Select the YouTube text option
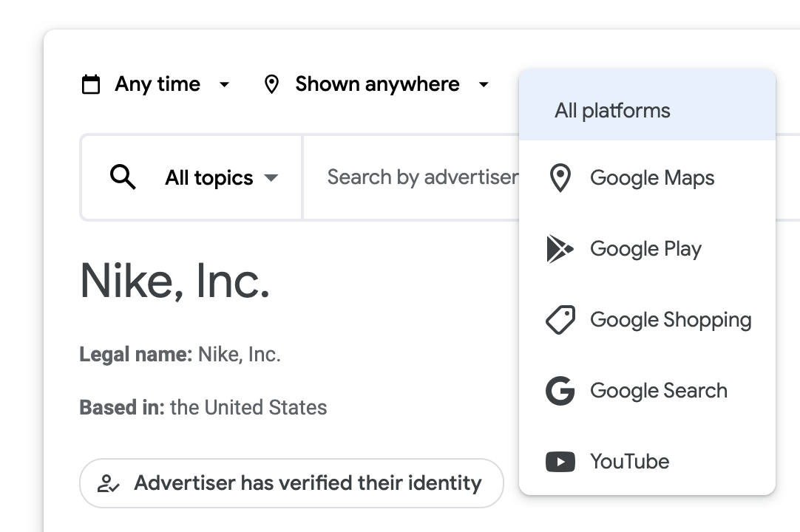The image size is (800, 532). (629, 462)
